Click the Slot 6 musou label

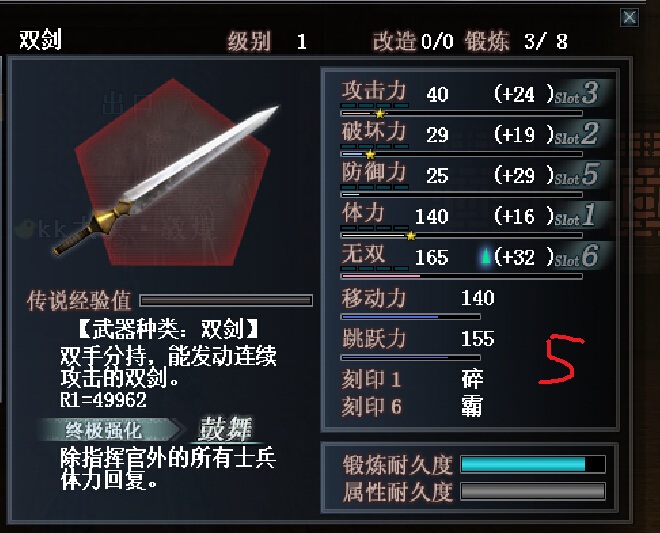pyautogui.click(x=577, y=256)
